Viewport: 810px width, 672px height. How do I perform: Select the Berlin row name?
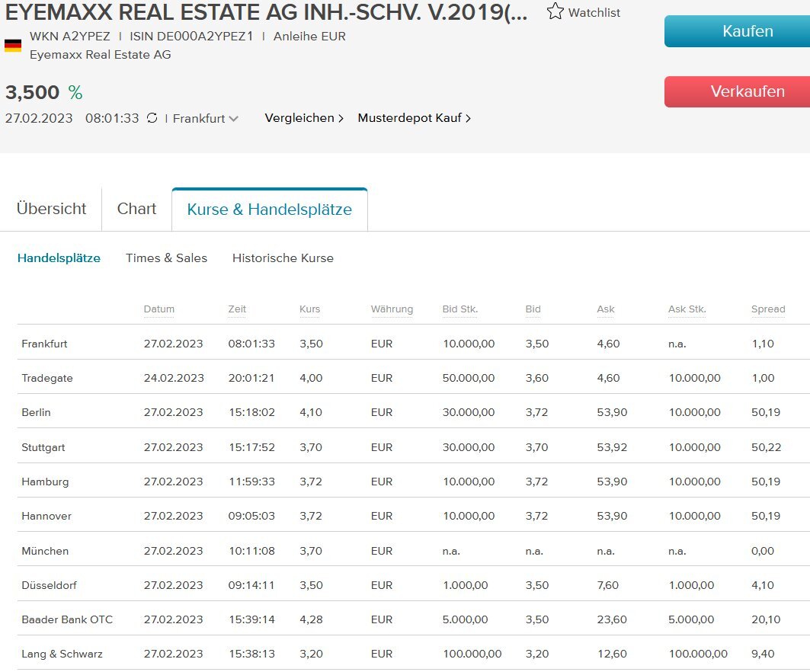coord(36,412)
